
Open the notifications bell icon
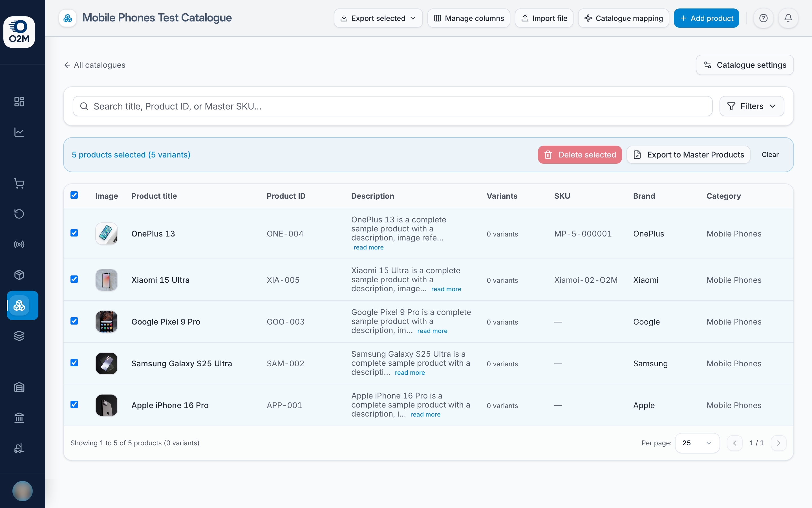click(x=788, y=18)
